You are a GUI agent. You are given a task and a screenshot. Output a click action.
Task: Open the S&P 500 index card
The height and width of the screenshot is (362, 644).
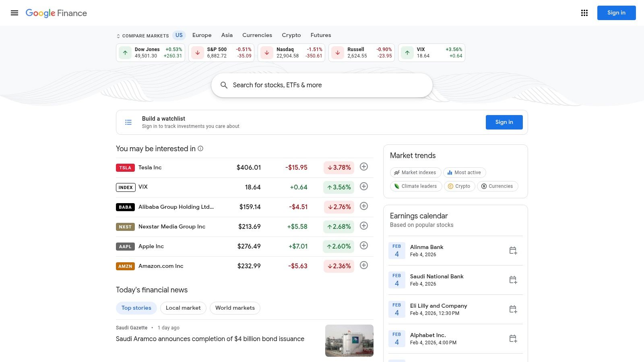click(221, 53)
